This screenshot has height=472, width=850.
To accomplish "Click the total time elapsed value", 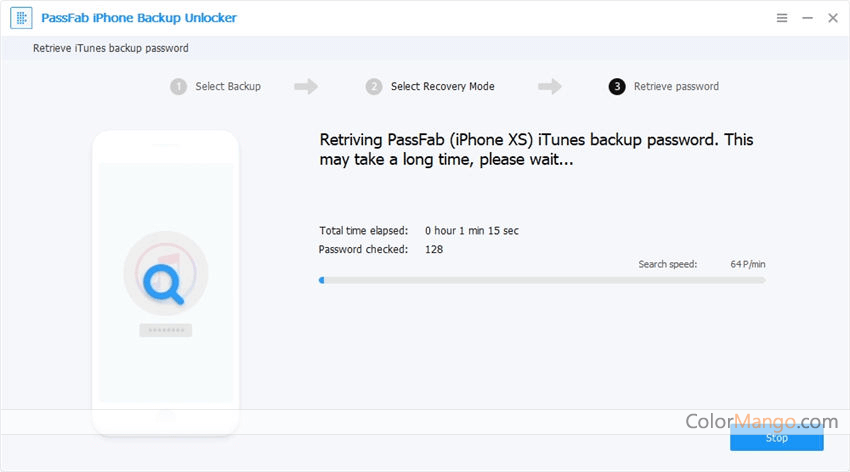I will click(x=471, y=231).
